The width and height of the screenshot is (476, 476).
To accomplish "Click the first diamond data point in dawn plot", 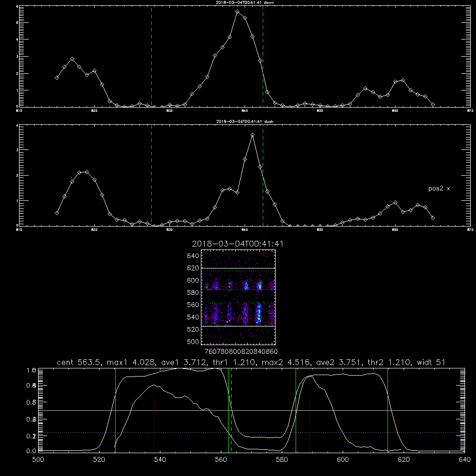I will point(57,78).
